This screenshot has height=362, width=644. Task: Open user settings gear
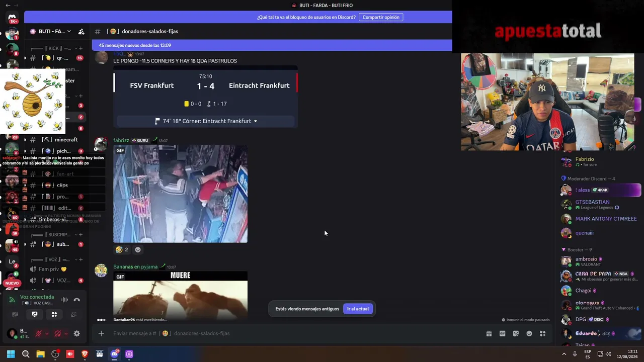(77, 333)
